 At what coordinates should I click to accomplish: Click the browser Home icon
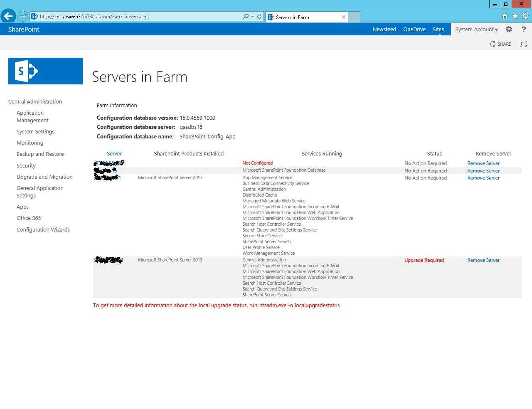pyautogui.click(x=505, y=16)
